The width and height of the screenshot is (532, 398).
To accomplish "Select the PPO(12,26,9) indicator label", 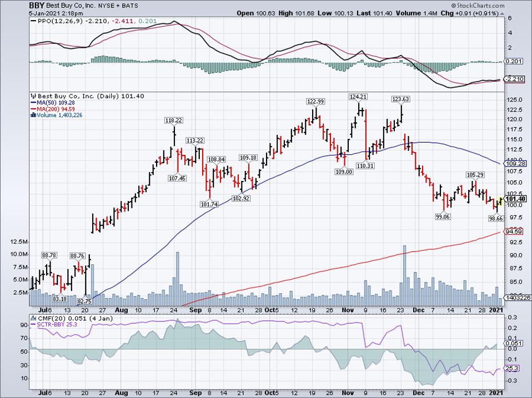I will (x=59, y=21).
